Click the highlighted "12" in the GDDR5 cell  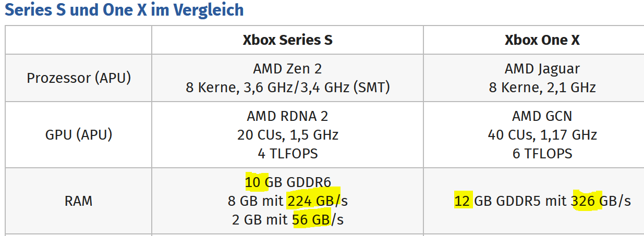(x=463, y=201)
